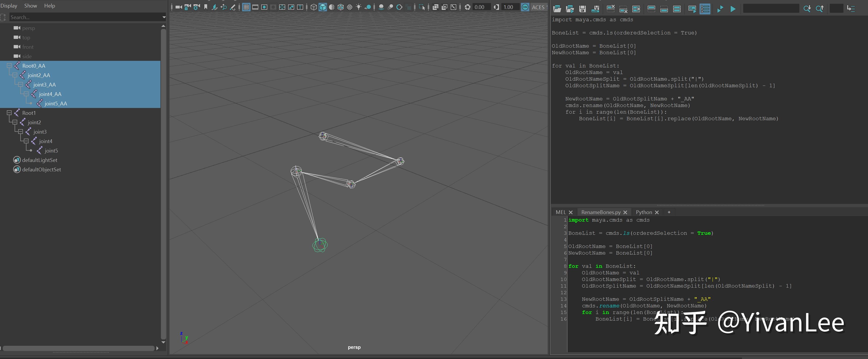
Task: Collapse the Root0_AA hierarchy
Action: pyautogui.click(x=9, y=66)
